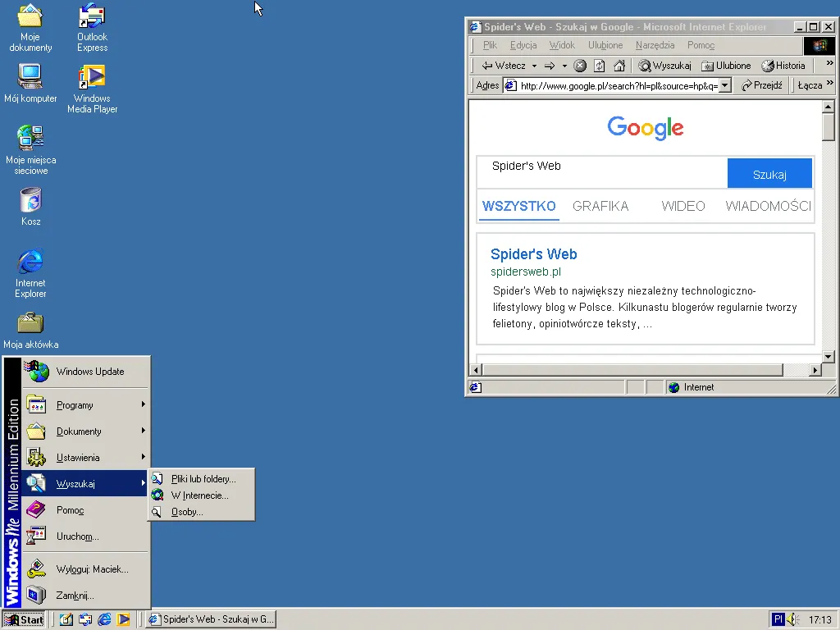Viewport: 840px width, 630px height.
Task: Select the Windows Media Player desktop shortcut
Action: point(92,89)
